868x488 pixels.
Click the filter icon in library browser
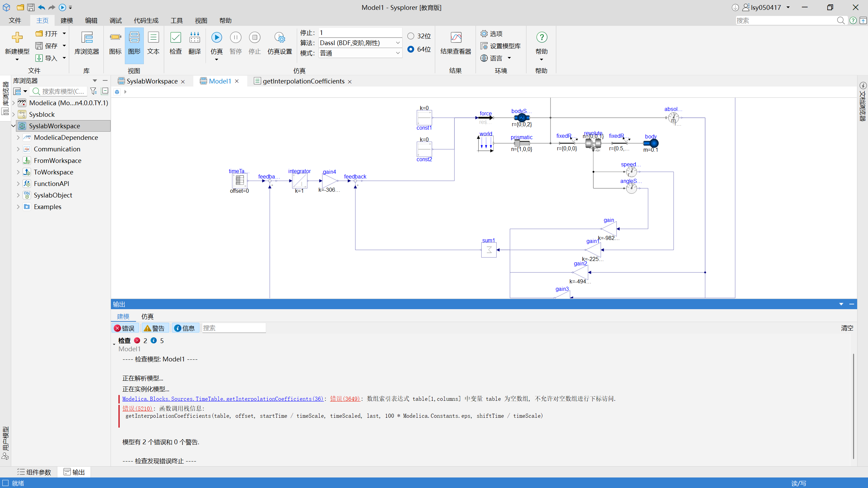(94, 91)
